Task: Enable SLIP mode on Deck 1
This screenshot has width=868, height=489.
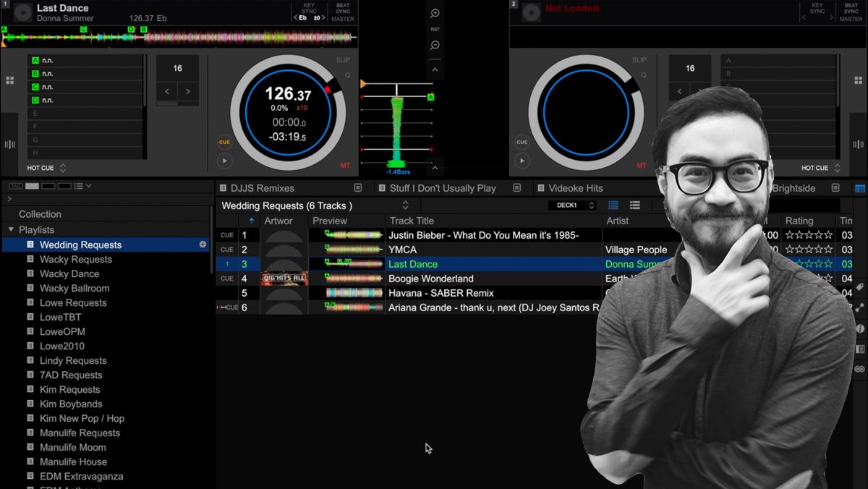Action: 342,60
